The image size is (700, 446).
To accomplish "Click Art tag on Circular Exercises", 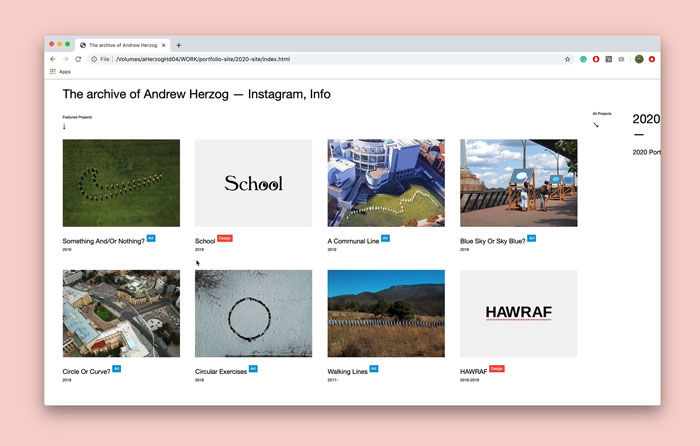I will (x=253, y=369).
